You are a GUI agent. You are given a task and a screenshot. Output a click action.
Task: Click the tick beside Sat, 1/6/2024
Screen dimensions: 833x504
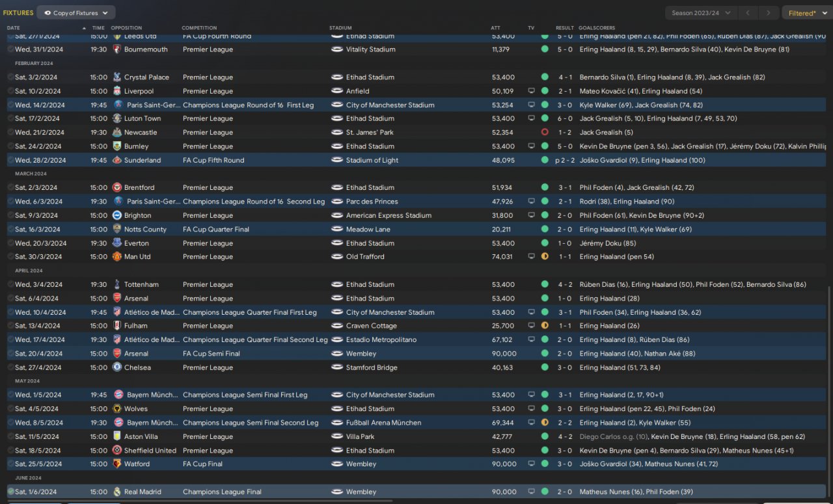pyautogui.click(x=10, y=492)
